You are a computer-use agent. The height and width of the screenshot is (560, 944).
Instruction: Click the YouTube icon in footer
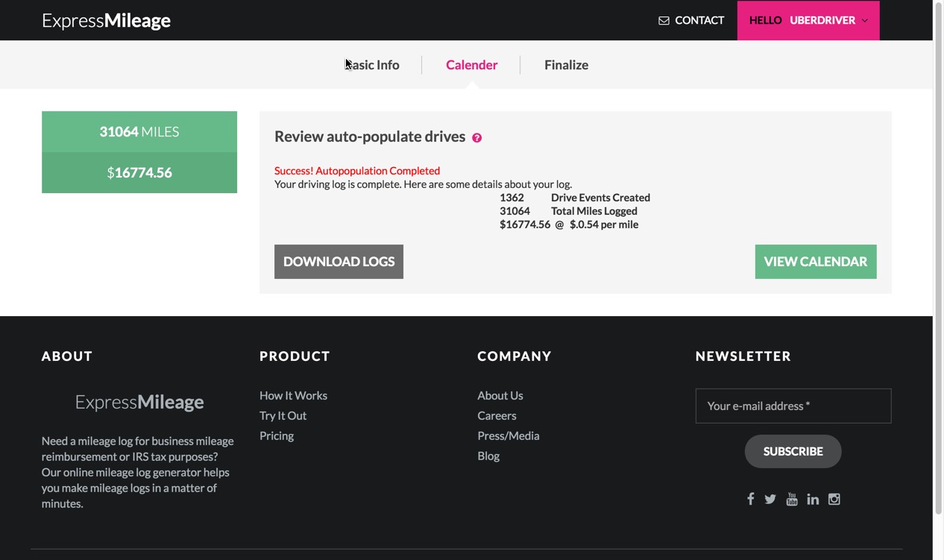click(x=792, y=499)
